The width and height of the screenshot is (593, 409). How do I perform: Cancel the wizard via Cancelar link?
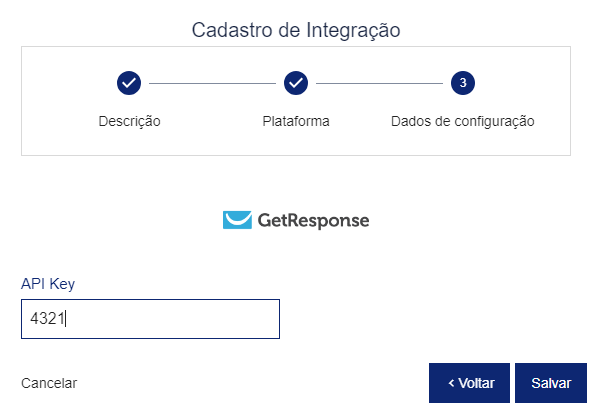[49, 383]
